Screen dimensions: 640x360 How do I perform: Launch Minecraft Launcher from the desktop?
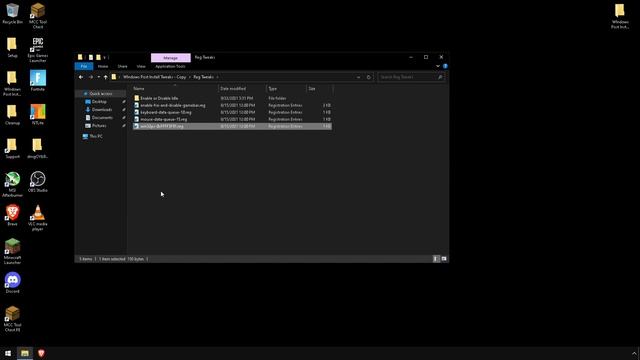pos(12,251)
